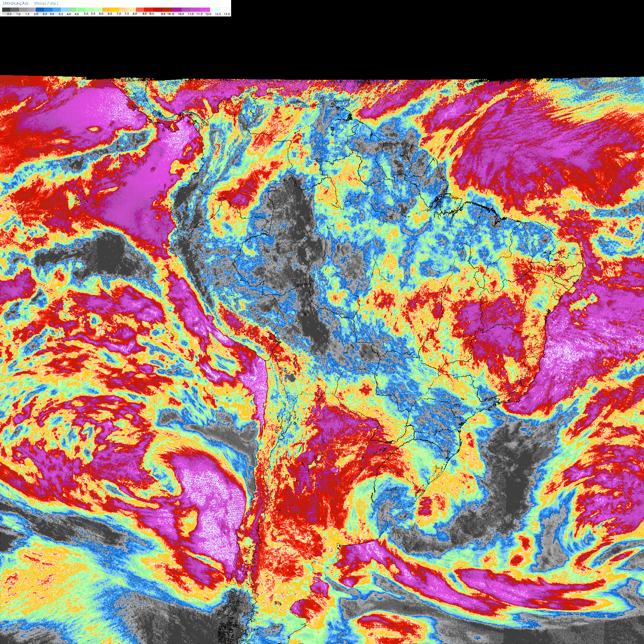
Task: Click the '8.0' scale value
Action: 135,14
